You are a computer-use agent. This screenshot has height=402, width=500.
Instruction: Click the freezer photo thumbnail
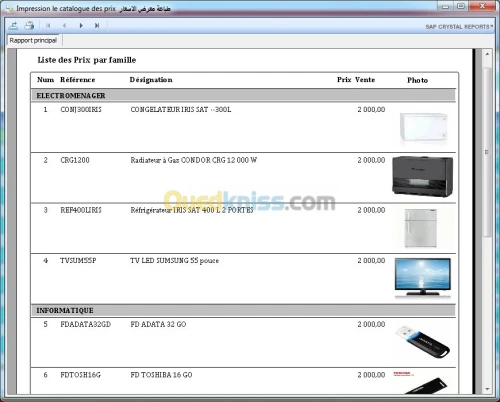click(x=423, y=128)
